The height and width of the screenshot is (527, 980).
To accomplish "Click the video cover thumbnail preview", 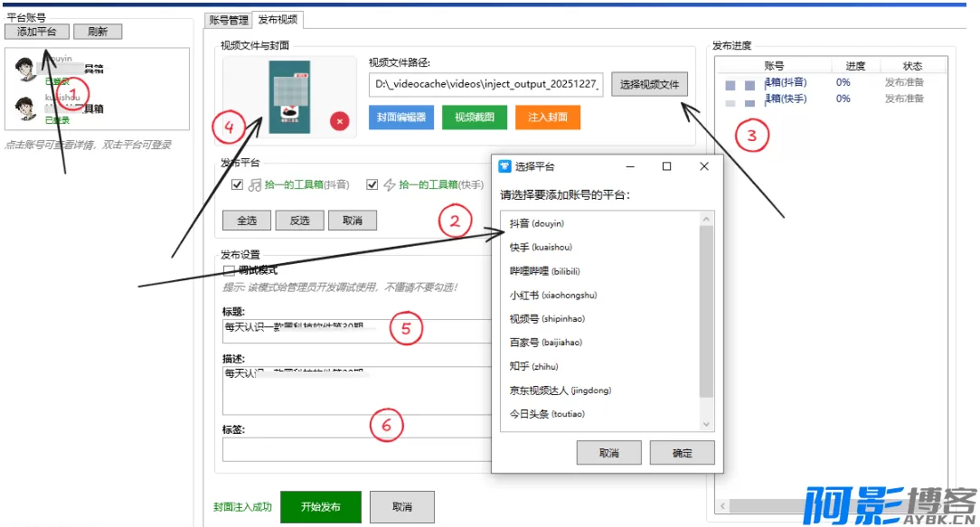I will coord(289,97).
